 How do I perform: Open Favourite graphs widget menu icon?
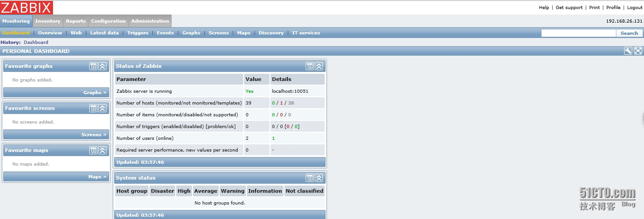[93, 66]
